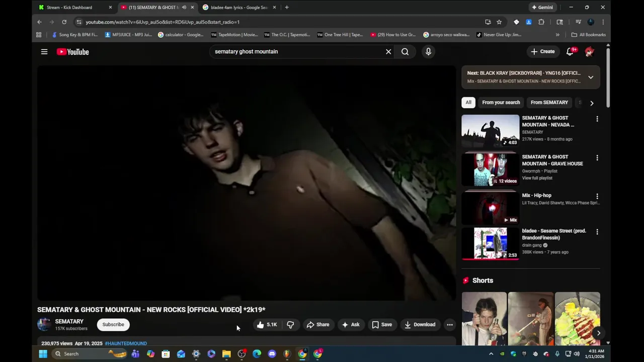The image size is (644, 362).
Task: Open the YouTube account avatar menu
Action: pyautogui.click(x=590, y=51)
